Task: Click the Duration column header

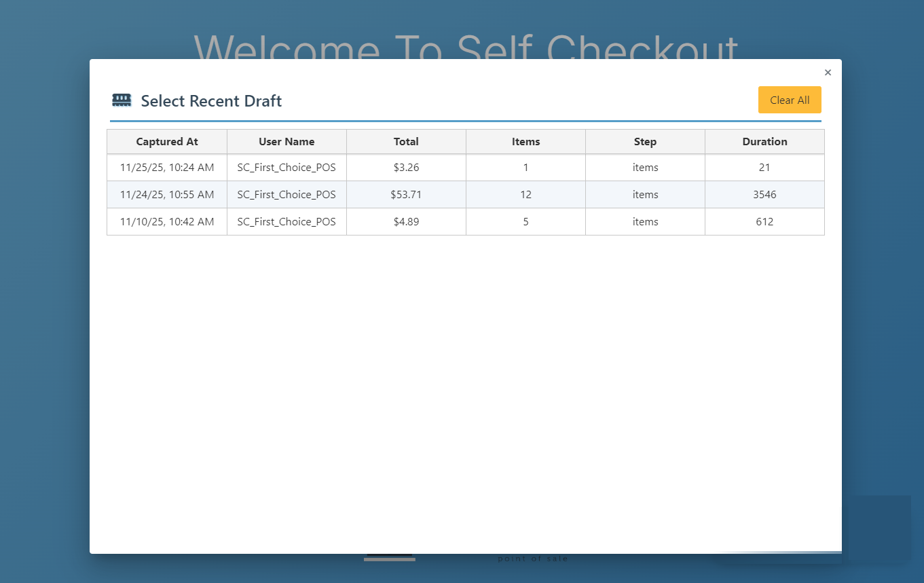Action: coord(764,142)
